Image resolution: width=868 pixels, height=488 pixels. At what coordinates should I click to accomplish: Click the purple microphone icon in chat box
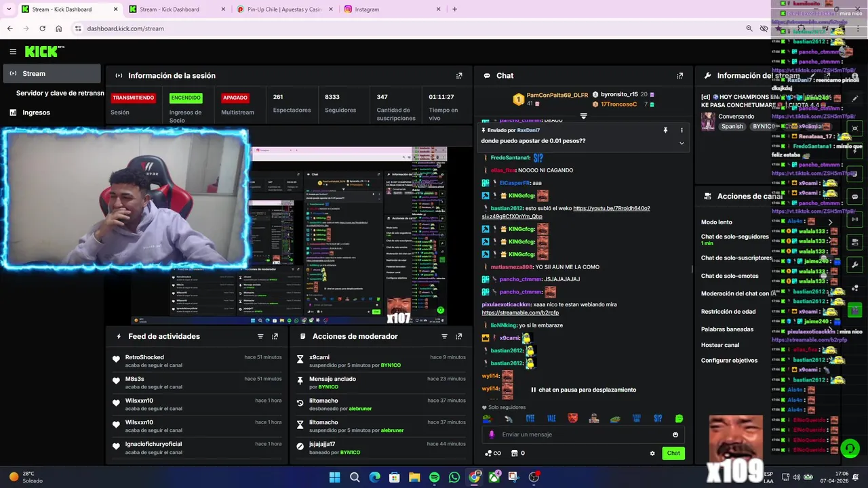click(492, 434)
